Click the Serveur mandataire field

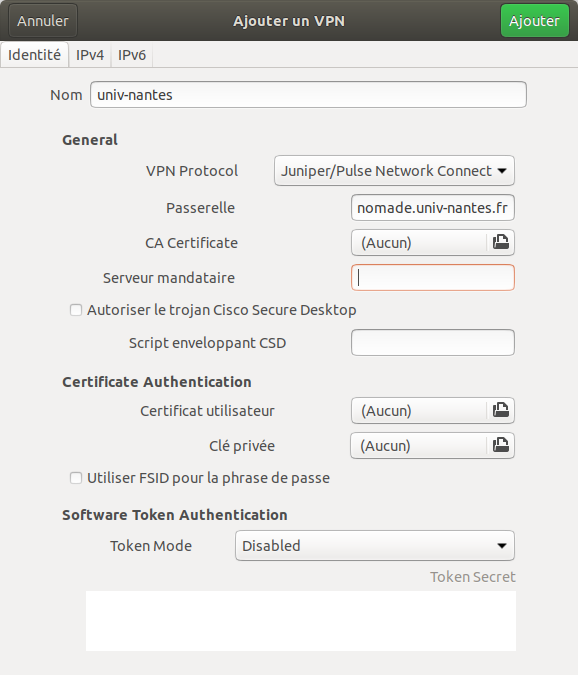[433, 278]
